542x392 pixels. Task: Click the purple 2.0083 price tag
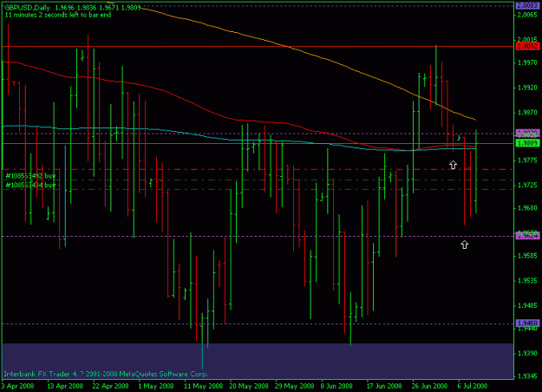[527, 5]
